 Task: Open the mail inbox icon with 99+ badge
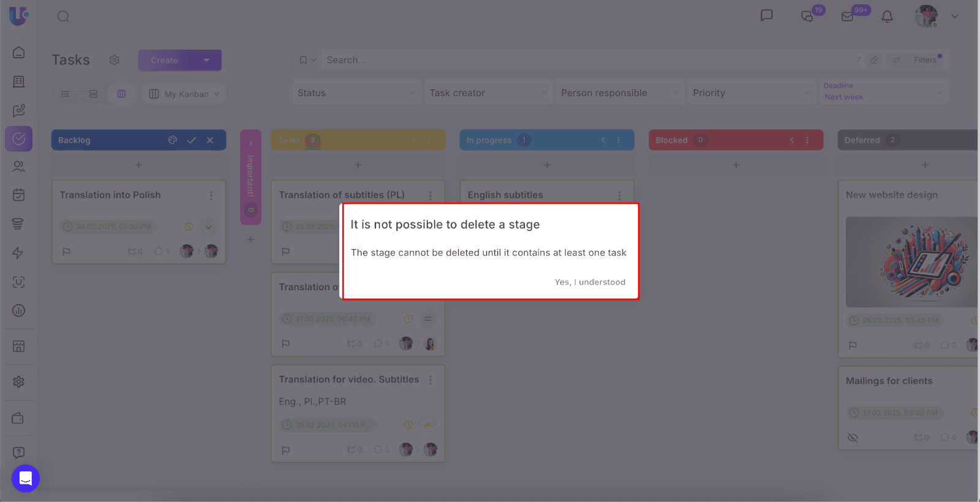point(848,17)
